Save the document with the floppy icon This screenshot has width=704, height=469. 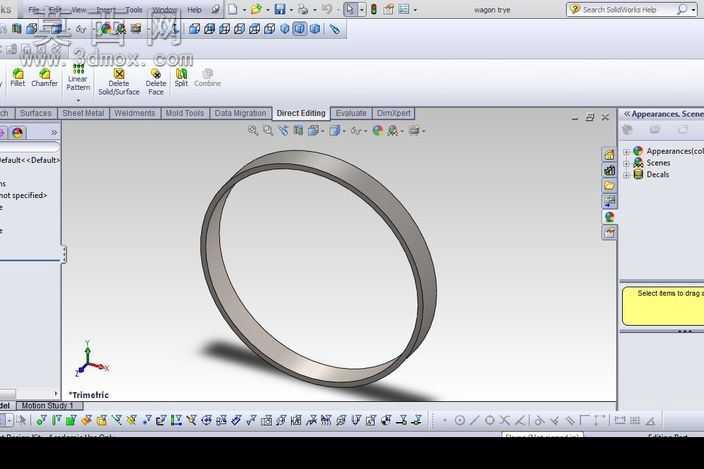(x=280, y=9)
